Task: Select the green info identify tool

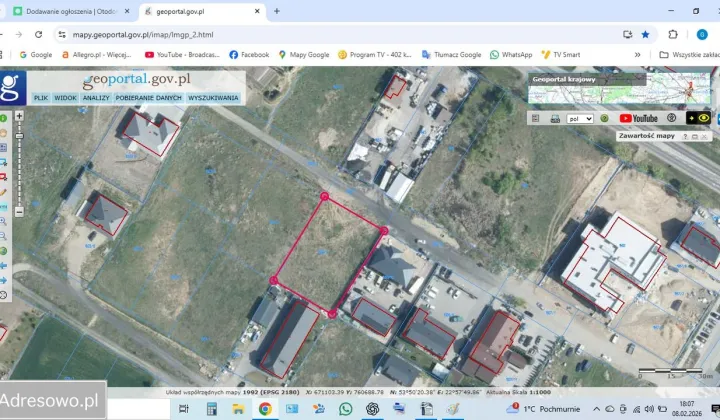Action: (x=3, y=118)
